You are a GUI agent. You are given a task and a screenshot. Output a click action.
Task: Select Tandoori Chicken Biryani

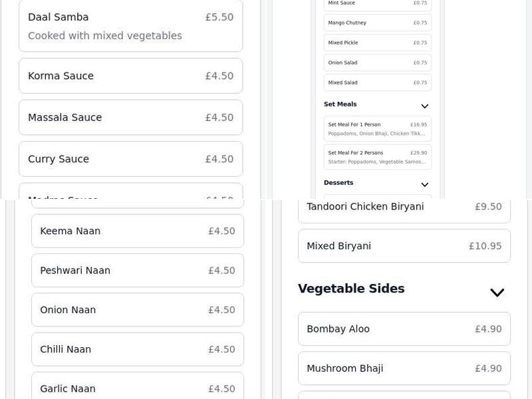click(x=404, y=207)
